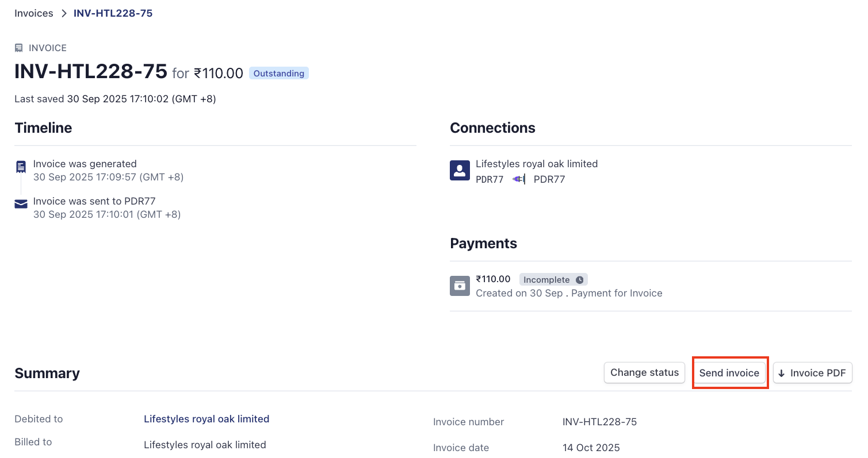The height and width of the screenshot is (458, 868).
Task: Select the INV-HTL228-75 breadcrumb item
Action: [x=113, y=13]
